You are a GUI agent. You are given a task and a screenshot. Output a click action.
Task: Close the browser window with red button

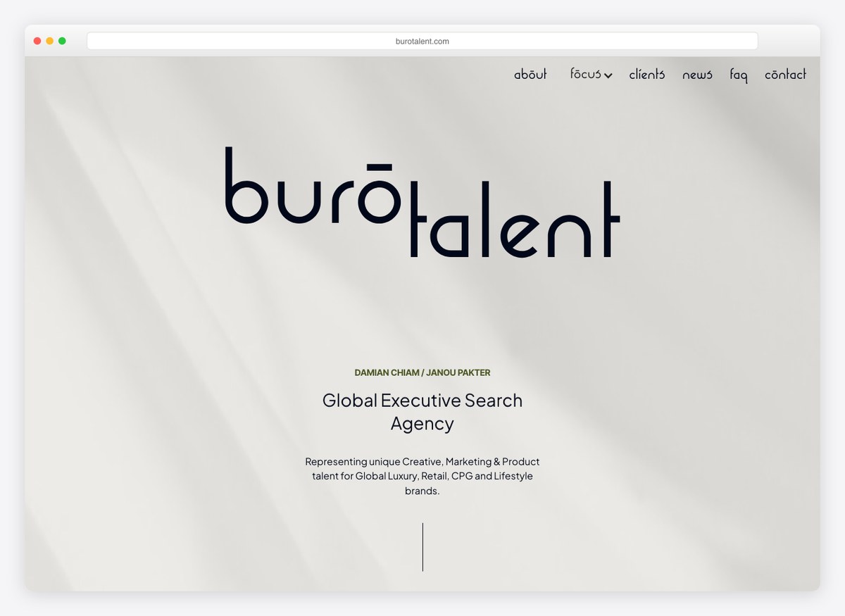tap(37, 41)
